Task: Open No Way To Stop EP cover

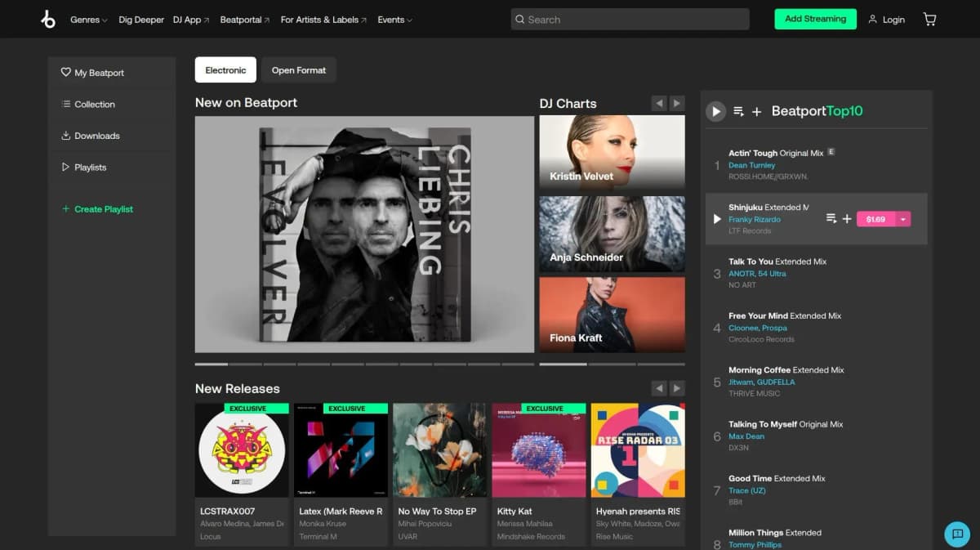Action: (x=439, y=450)
